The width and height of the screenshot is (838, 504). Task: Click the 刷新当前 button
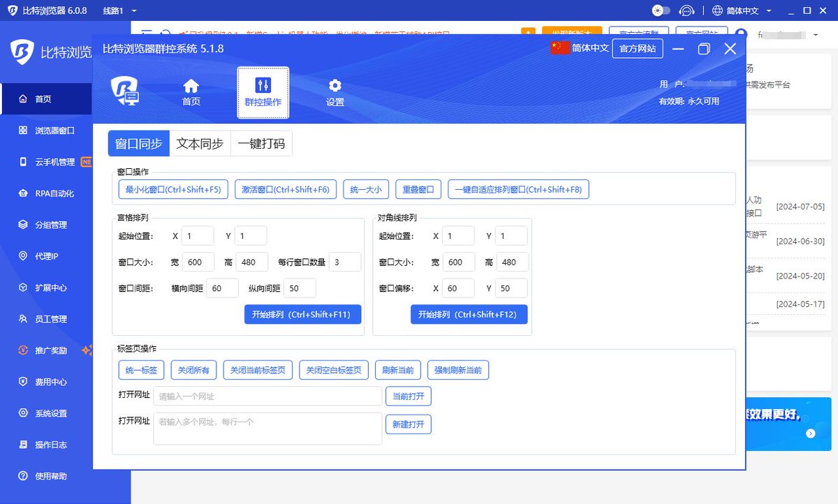coord(398,370)
